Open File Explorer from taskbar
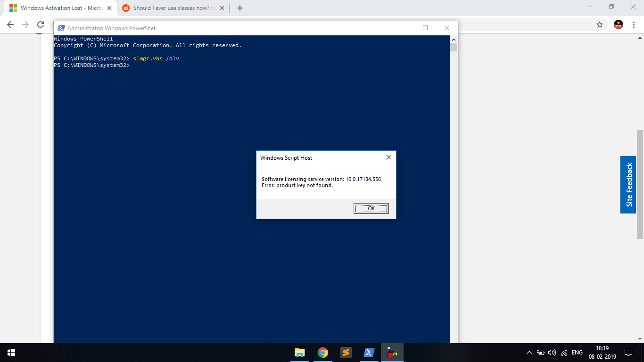The image size is (644, 362). (x=299, y=353)
